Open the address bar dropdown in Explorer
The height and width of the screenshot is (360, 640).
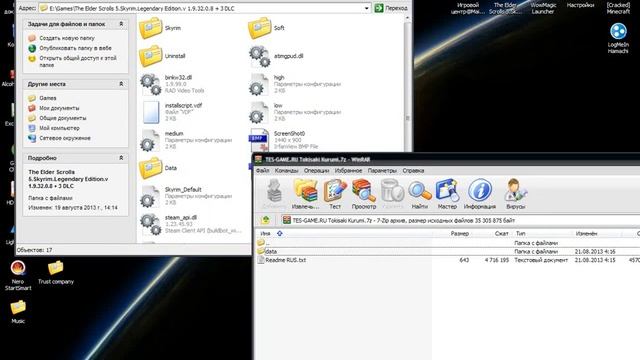point(367,8)
